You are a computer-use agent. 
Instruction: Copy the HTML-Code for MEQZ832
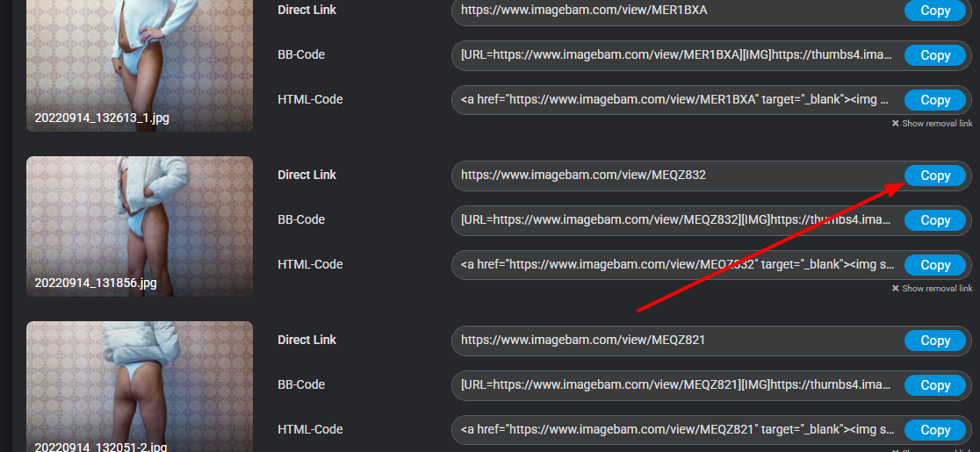coord(935,265)
